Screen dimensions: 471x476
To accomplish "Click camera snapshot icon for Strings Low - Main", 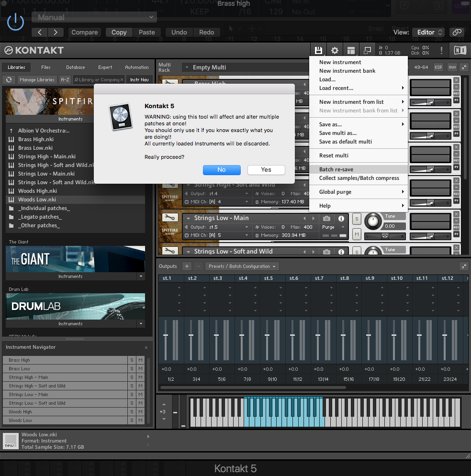I will point(326,219).
